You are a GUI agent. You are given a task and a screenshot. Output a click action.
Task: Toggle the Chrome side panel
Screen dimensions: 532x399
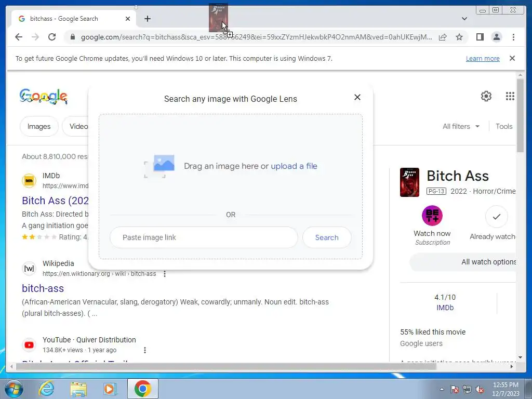tap(480, 37)
